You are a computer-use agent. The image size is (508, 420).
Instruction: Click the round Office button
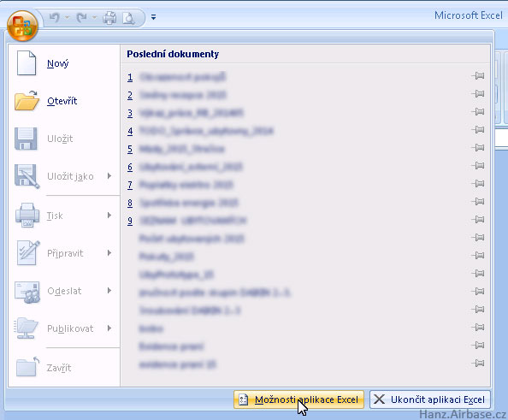22,26
